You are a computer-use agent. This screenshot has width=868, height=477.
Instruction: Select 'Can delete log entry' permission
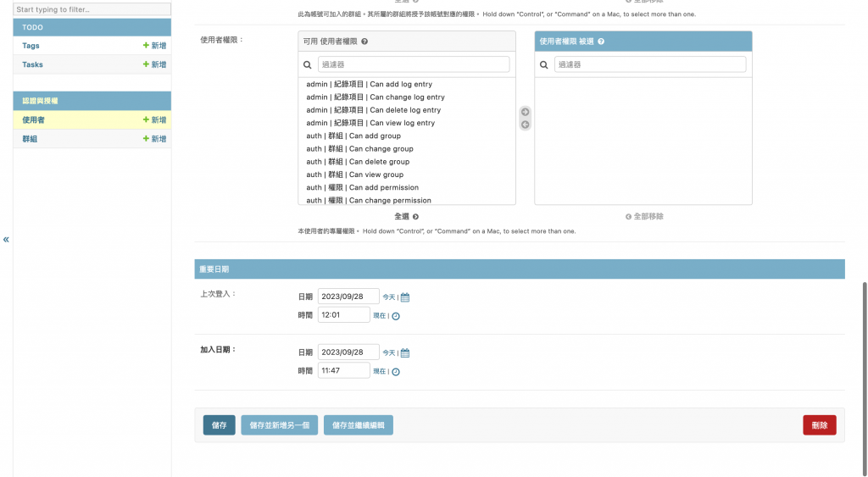(407, 109)
